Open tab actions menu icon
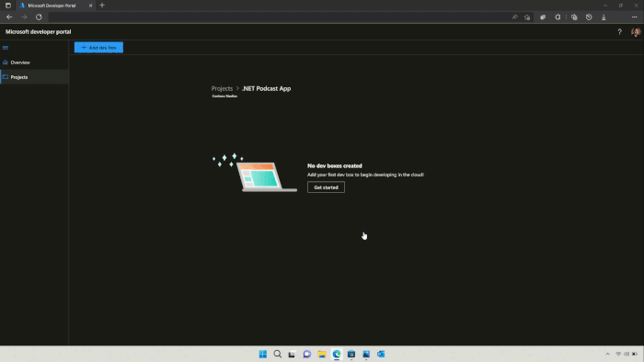Image resolution: width=644 pixels, height=362 pixels. coord(7,6)
